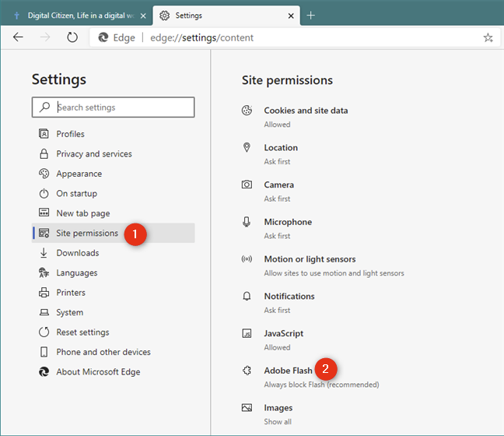This screenshot has height=436, width=504.
Task: Click the Images picture icon
Action: tap(247, 408)
